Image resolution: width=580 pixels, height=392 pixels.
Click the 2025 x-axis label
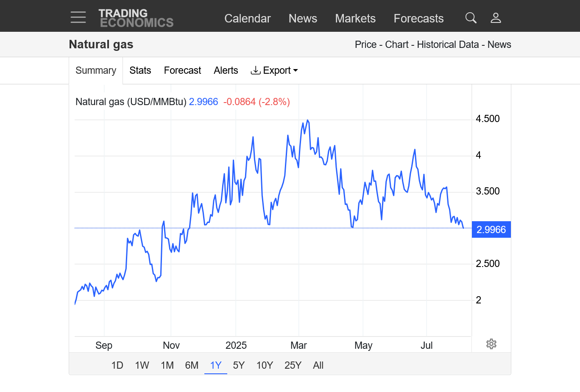tap(236, 345)
